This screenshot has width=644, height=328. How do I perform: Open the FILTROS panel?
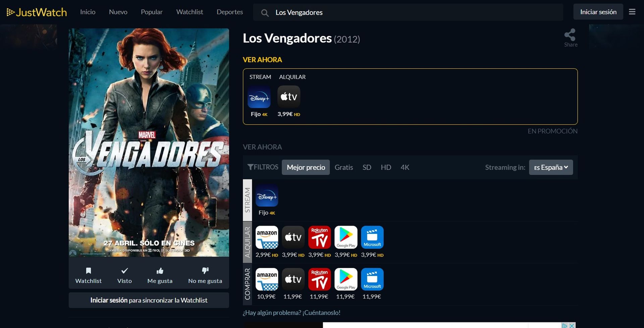[x=263, y=167]
